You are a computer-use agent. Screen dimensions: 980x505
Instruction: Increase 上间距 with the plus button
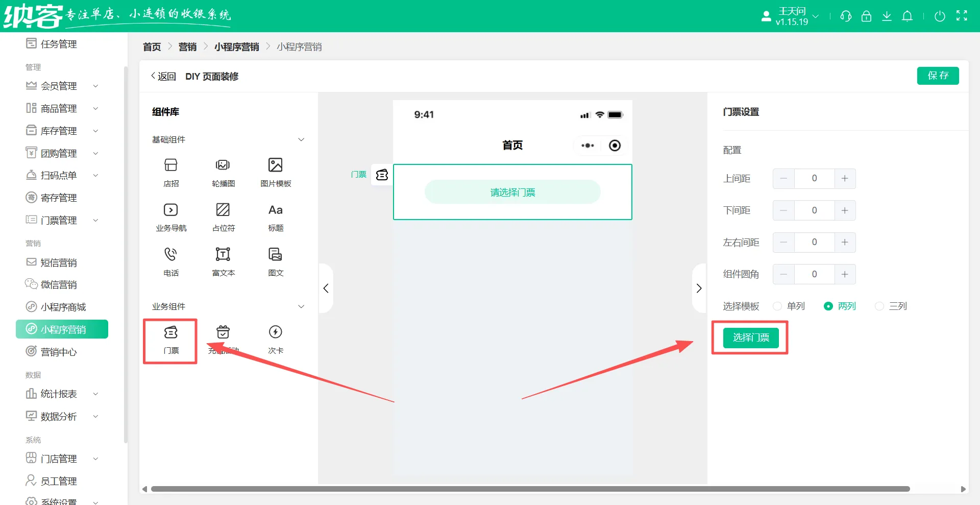coord(845,179)
